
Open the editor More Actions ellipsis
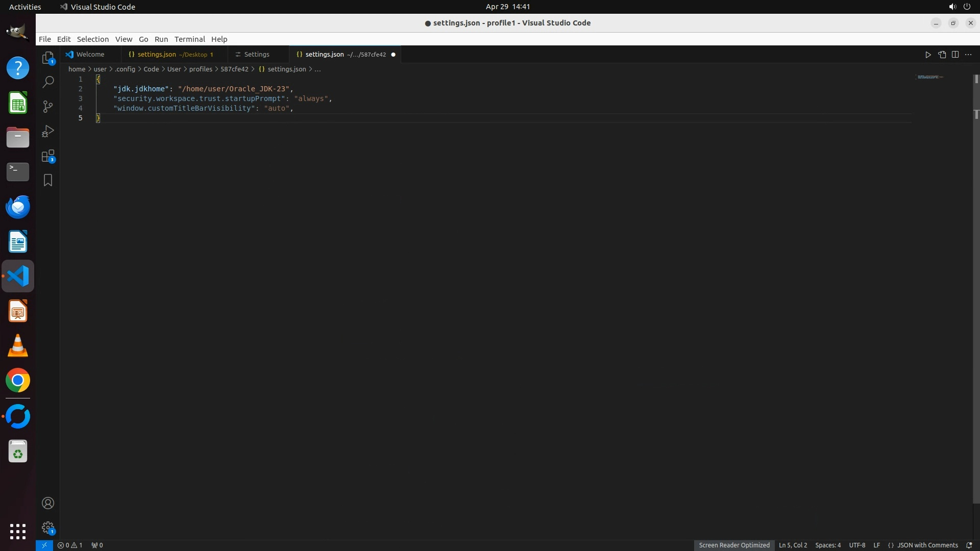point(968,55)
